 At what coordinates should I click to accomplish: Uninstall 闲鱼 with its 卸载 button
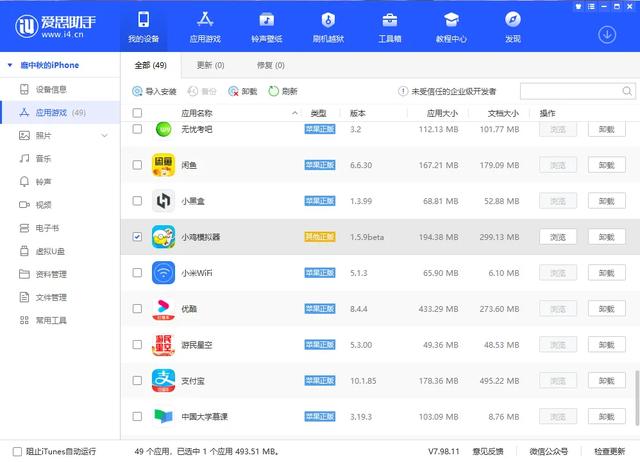click(x=607, y=165)
